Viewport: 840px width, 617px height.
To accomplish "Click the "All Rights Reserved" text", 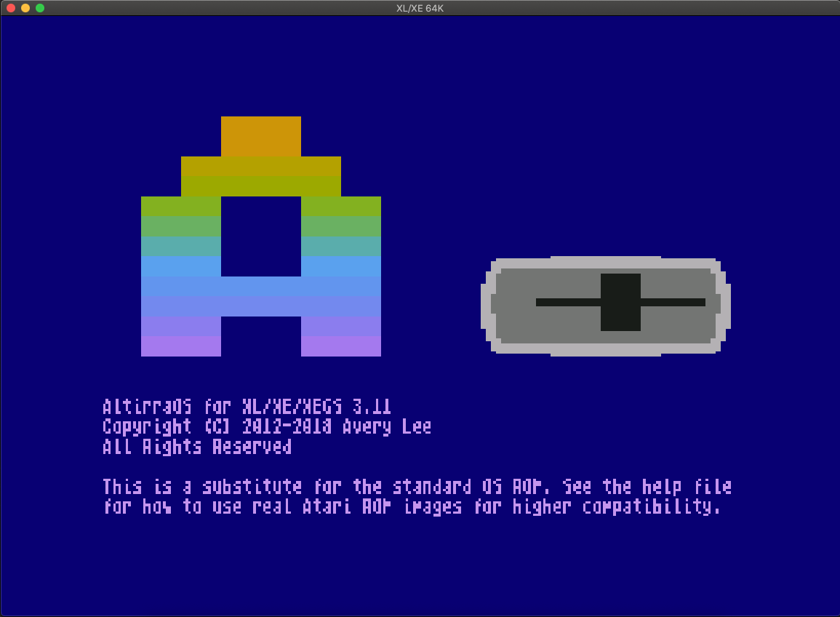I will 197,446.
